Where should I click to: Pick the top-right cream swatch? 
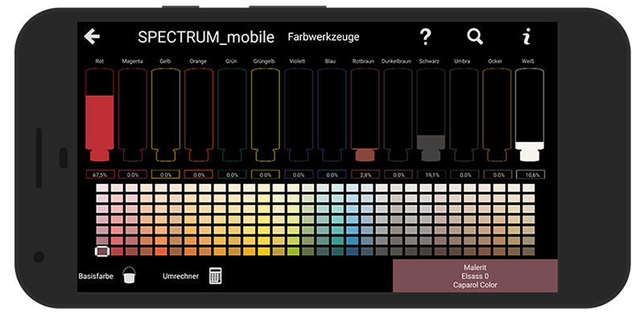(529, 188)
